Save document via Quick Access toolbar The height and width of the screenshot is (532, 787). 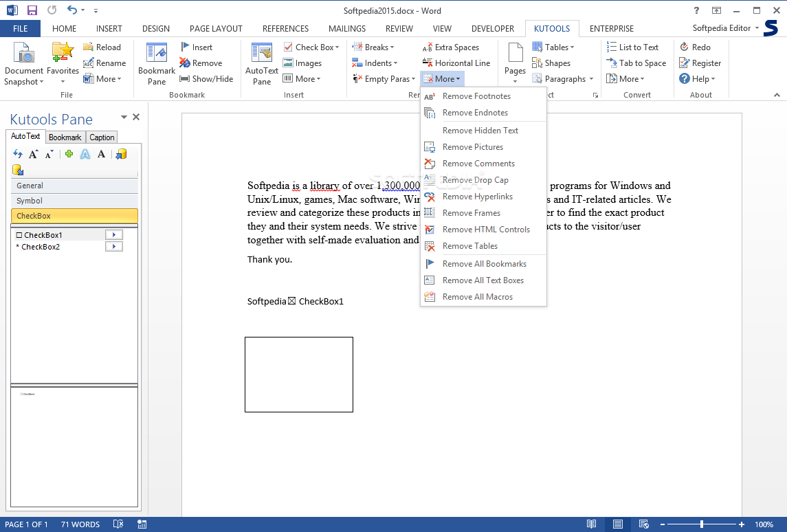click(x=32, y=10)
